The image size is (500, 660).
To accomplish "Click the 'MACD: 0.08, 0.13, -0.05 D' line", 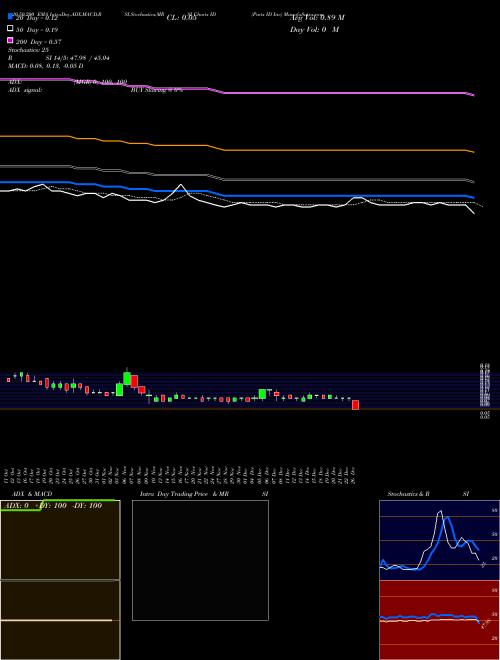I will [45, 66].
